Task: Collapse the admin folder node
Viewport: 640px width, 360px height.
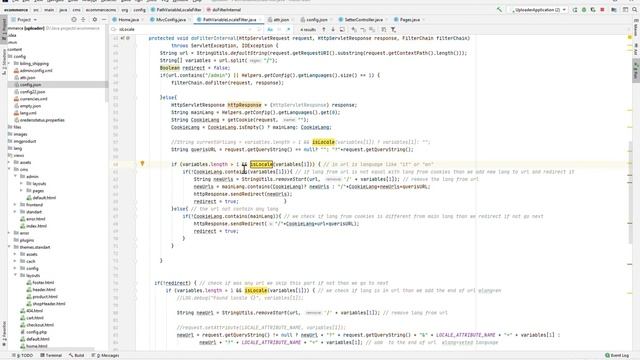Action: pyautogui.click(x=16, y=176)
